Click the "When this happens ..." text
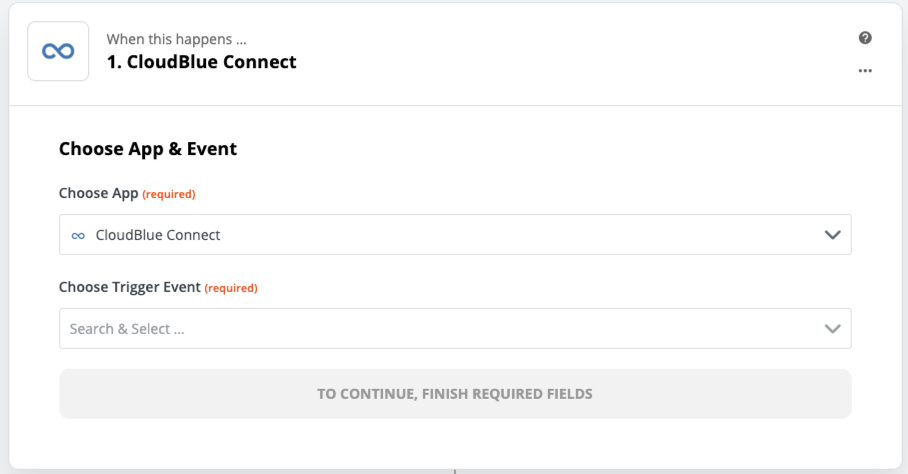 177,40
